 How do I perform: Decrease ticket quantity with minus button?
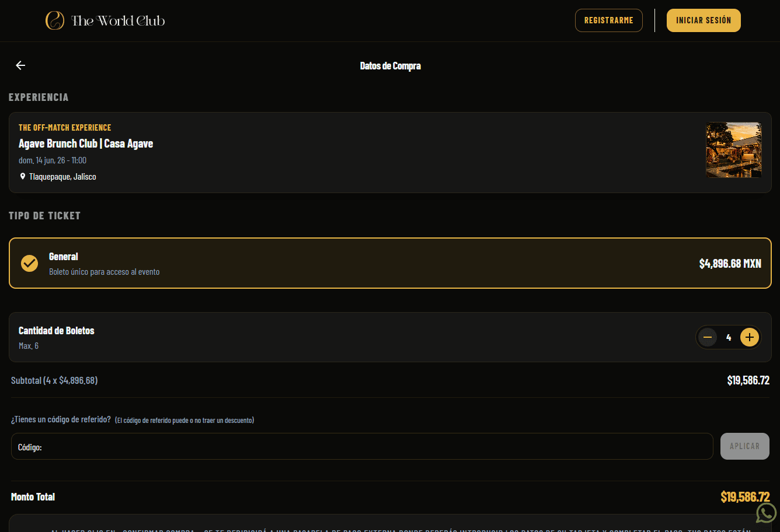coord(708,337)
